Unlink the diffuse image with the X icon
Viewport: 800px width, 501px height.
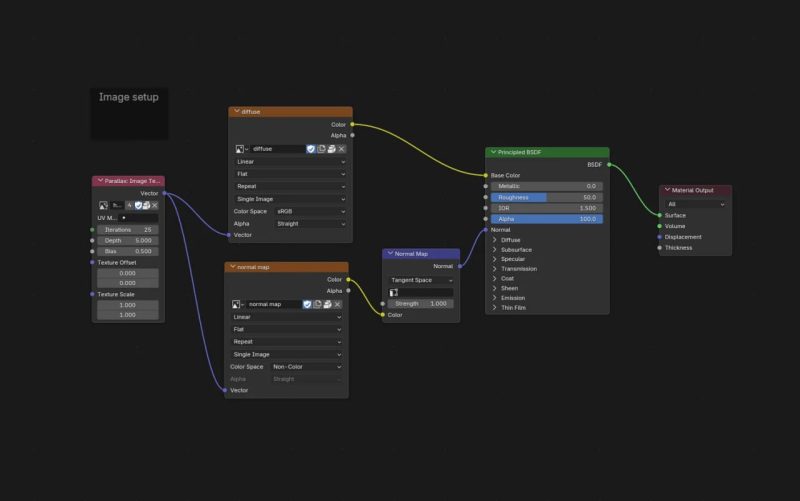341,149
